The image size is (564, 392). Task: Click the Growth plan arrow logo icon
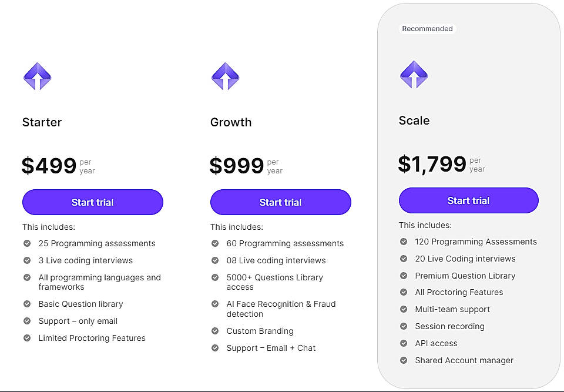pos(225,76)
